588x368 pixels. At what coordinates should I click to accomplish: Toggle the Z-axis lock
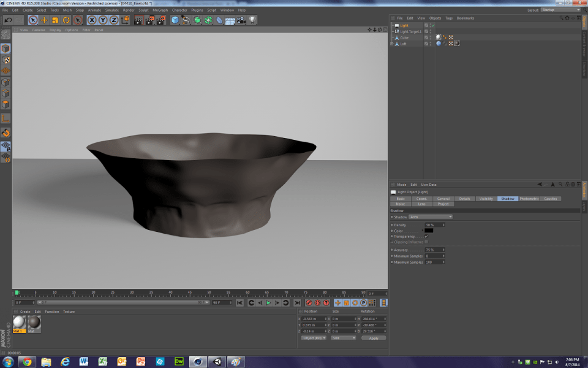coord(113,20)
